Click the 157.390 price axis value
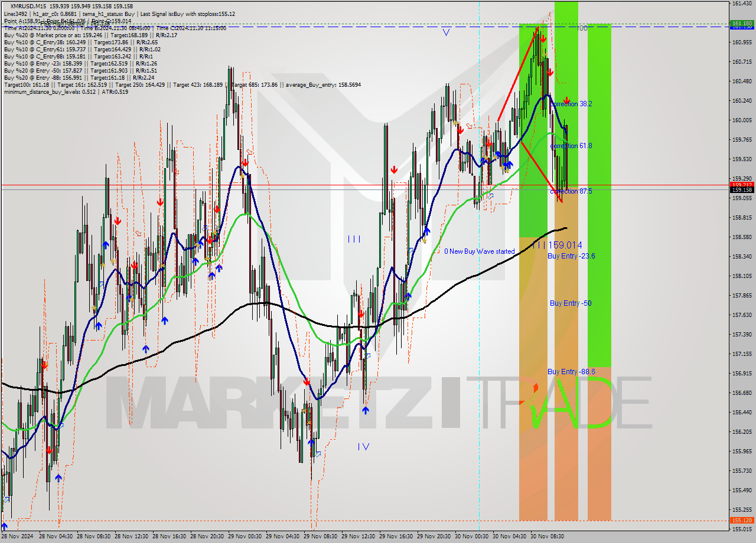 742,335
